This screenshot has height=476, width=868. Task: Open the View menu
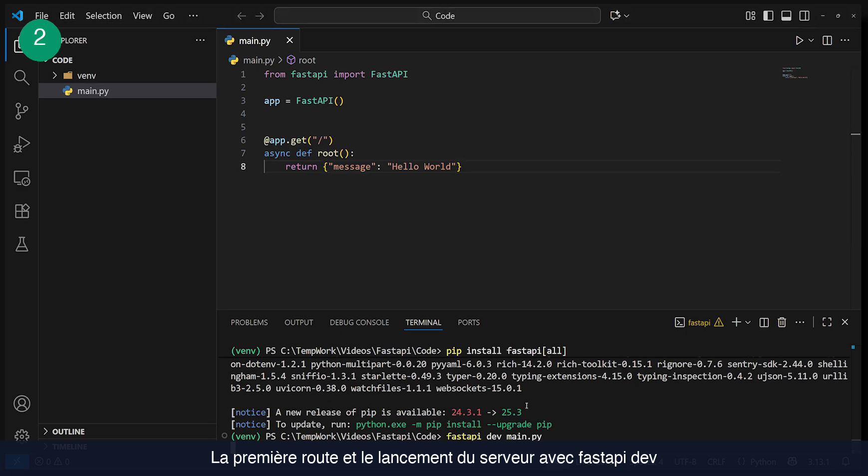142,16
